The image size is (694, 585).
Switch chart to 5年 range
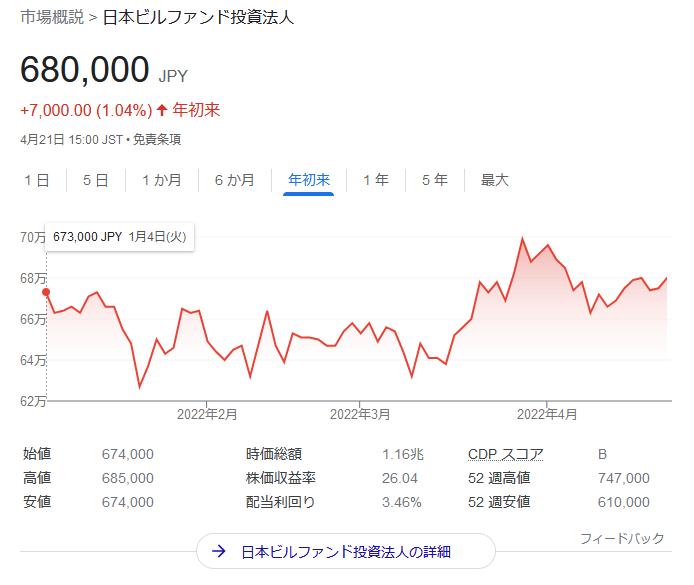435,180
